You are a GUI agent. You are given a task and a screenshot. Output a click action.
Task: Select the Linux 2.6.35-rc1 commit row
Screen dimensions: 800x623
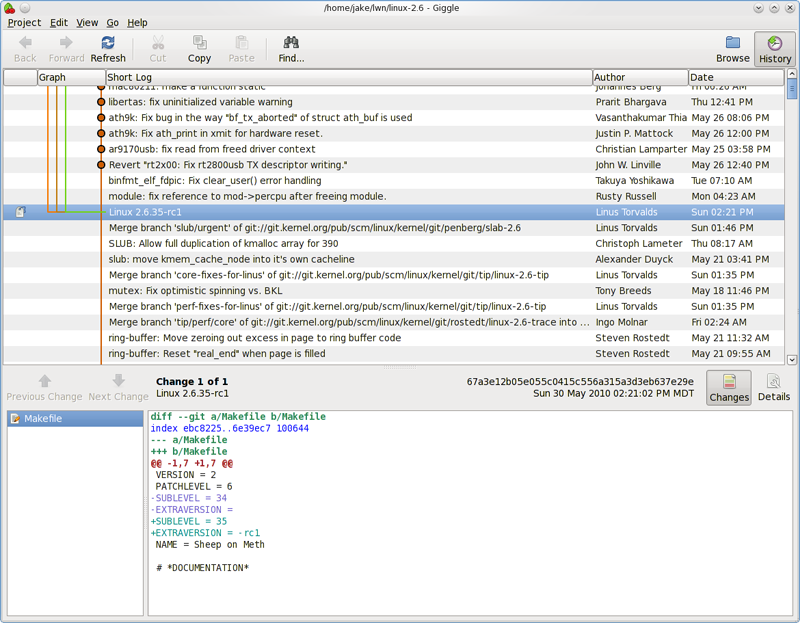pos(394,212)
